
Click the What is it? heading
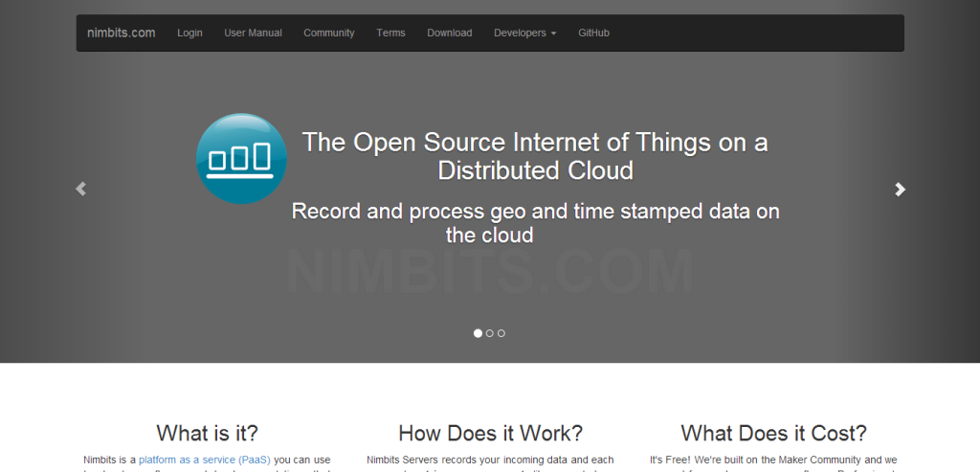coord(207,433)
